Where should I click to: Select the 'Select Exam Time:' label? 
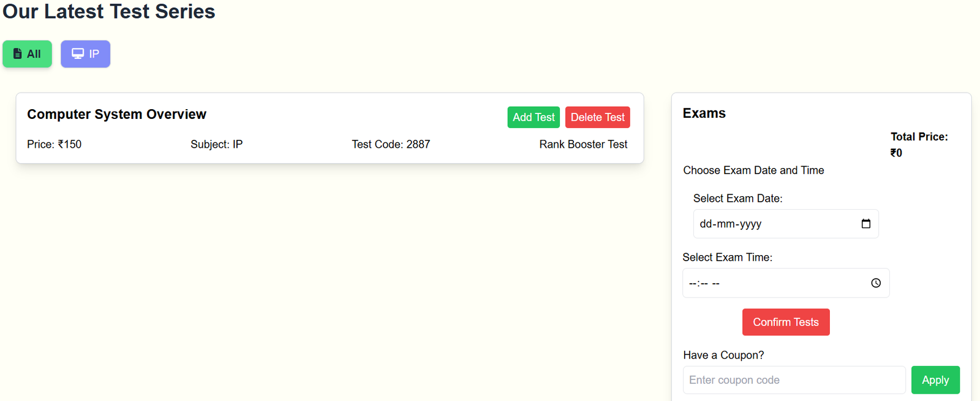727,258
